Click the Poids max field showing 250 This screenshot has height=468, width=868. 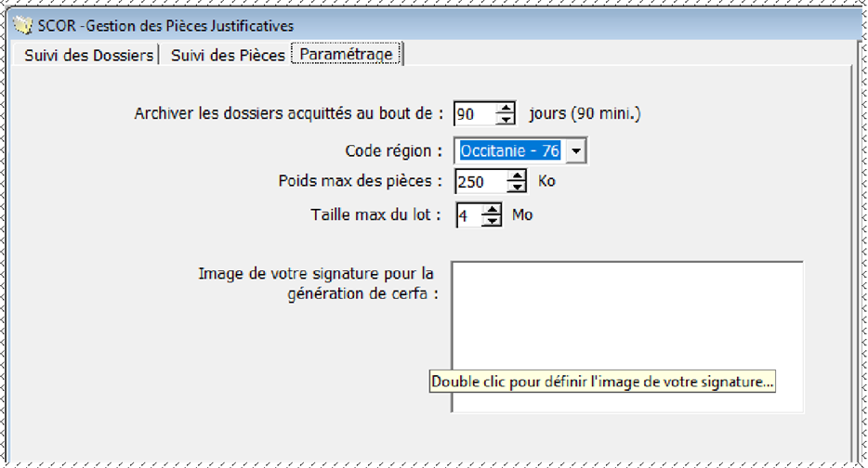(x=481, y=181)
